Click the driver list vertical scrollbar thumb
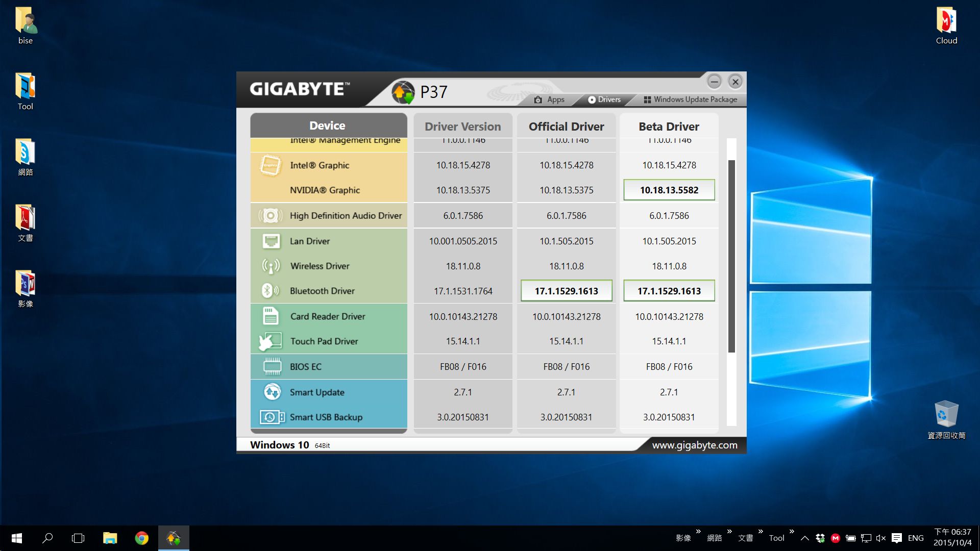Image resolution: width=980 pixels, height=551 pixels. [x=731, y=256]
